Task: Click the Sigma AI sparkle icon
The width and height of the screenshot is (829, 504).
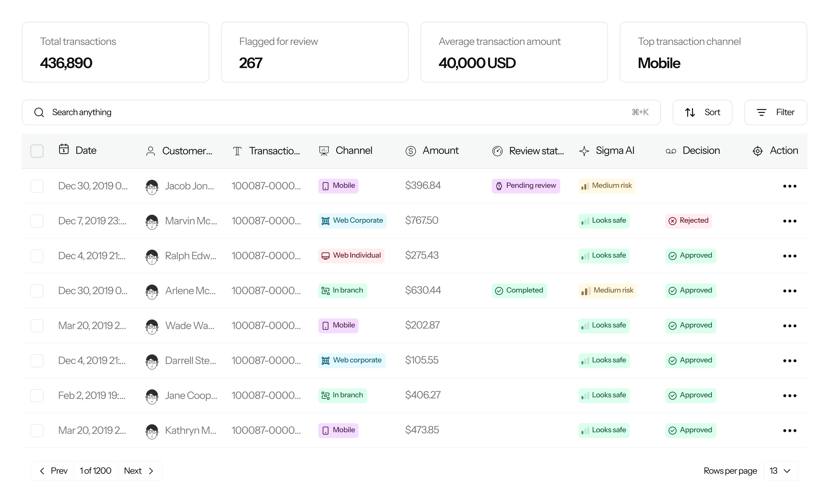Action: tap(584, 151)
